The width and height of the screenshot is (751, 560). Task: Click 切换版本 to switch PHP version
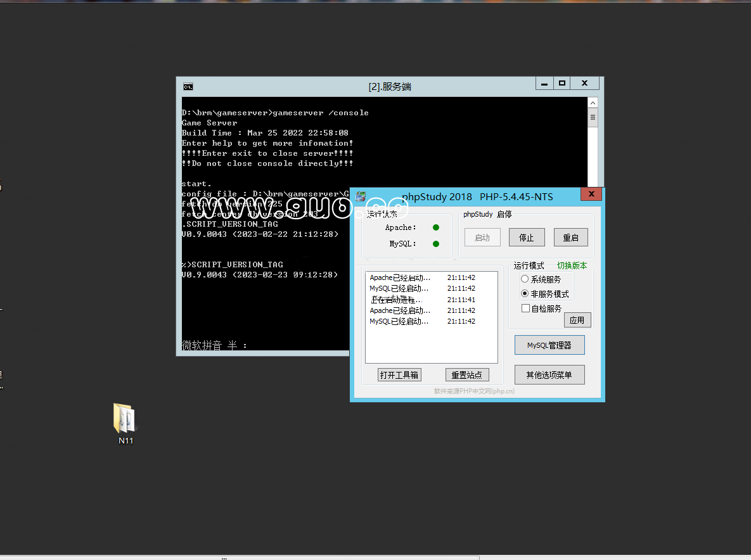[x=572, y=266]
